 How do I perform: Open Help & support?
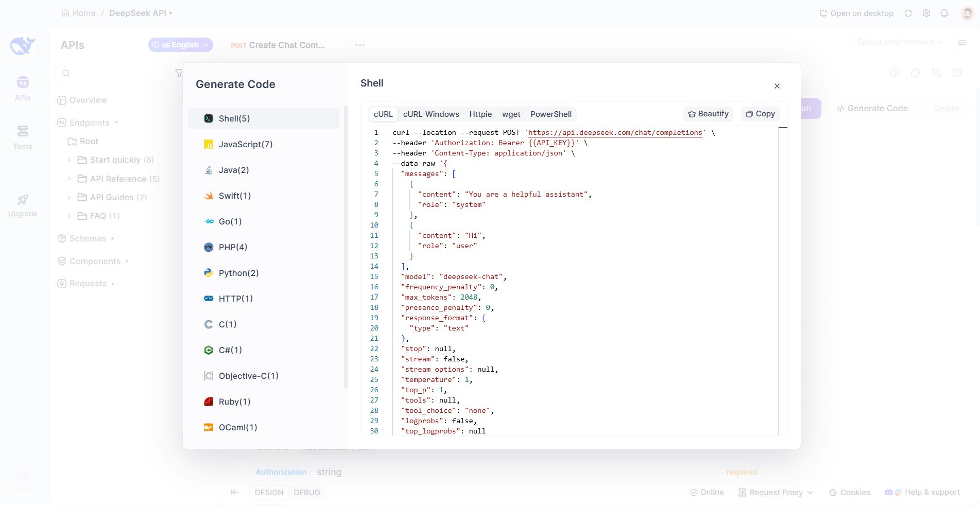click(922, 492)
